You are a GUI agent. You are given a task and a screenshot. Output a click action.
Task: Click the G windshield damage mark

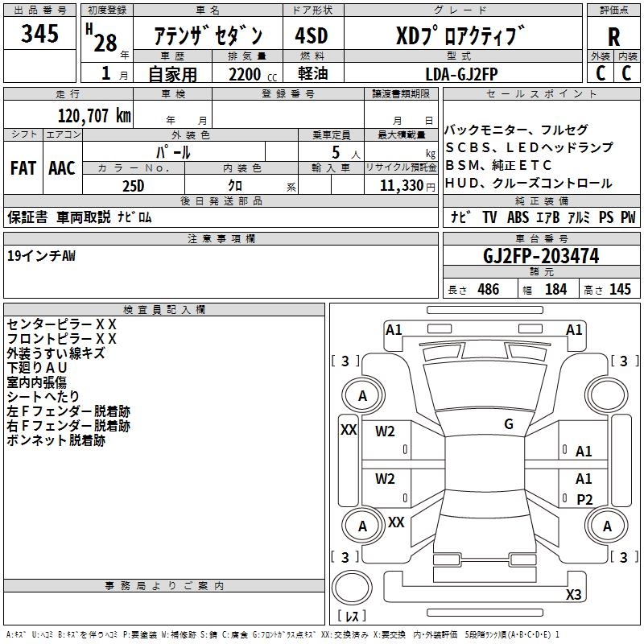(508, 424)
